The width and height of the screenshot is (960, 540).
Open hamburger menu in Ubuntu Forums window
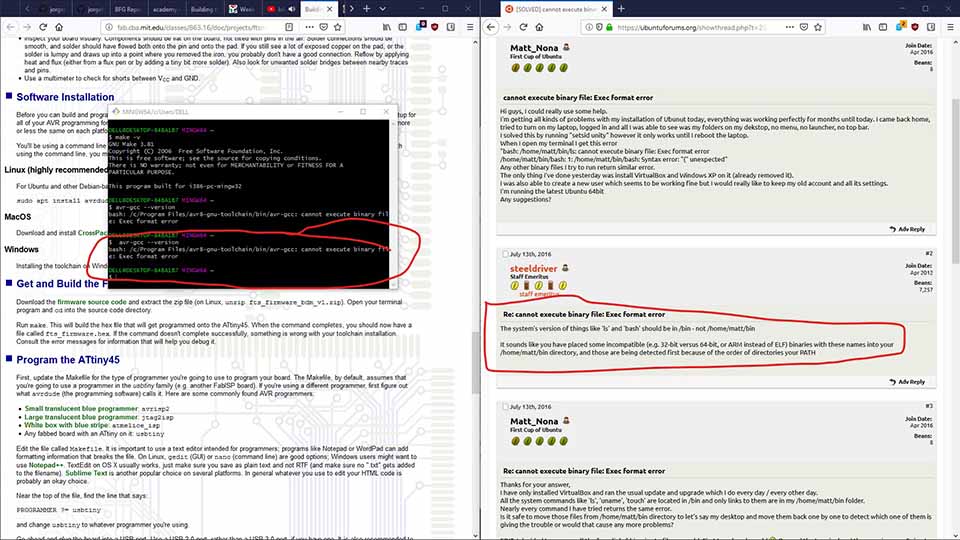(x=950, y=27)
